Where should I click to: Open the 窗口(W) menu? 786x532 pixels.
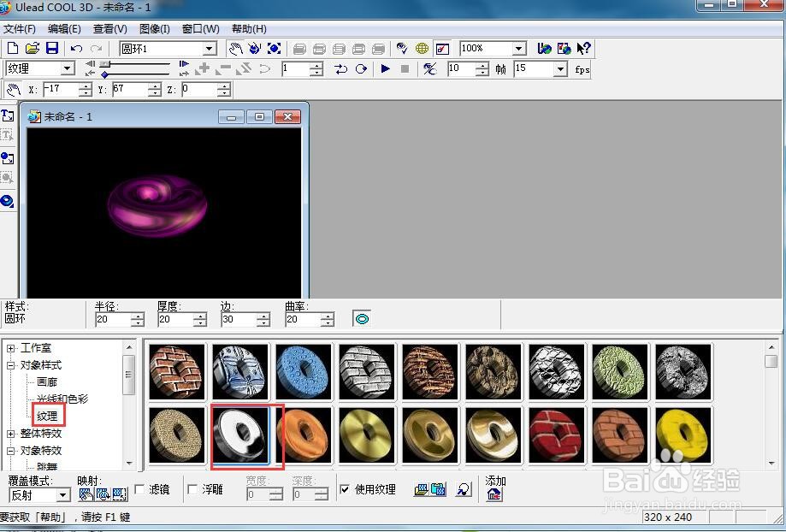(200, 28)
